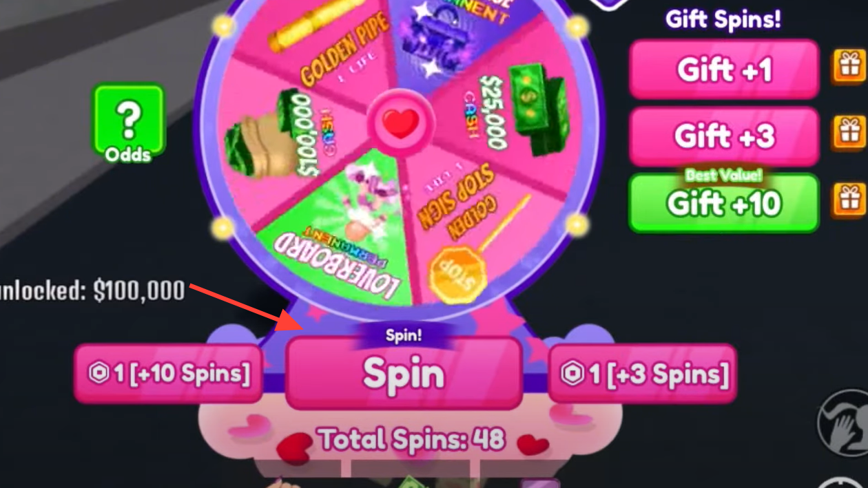The image size is (868, 488).
Task: Click the golden pipe prize image
Action: [x=303, y=32]
